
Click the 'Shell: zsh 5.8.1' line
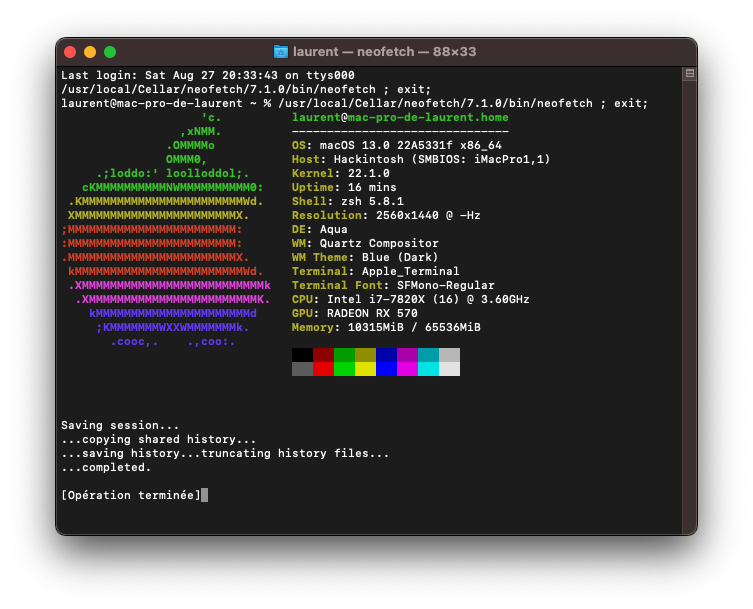click(348, 201)
